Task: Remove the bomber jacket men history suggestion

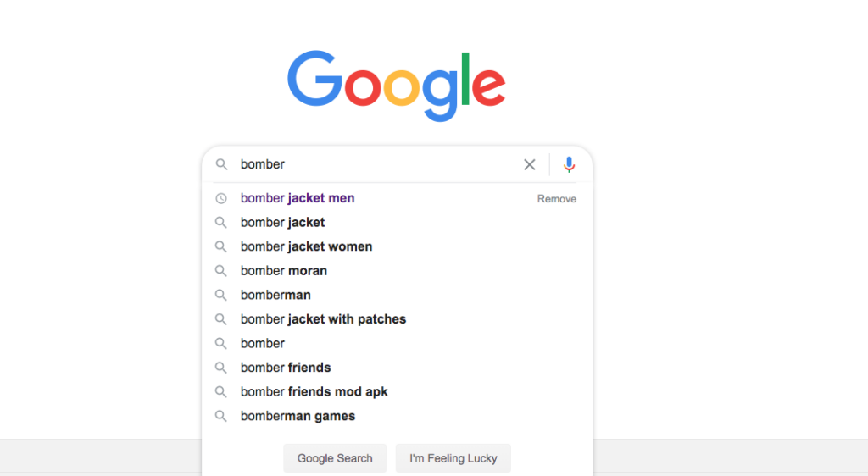Action: pos(556,199)
